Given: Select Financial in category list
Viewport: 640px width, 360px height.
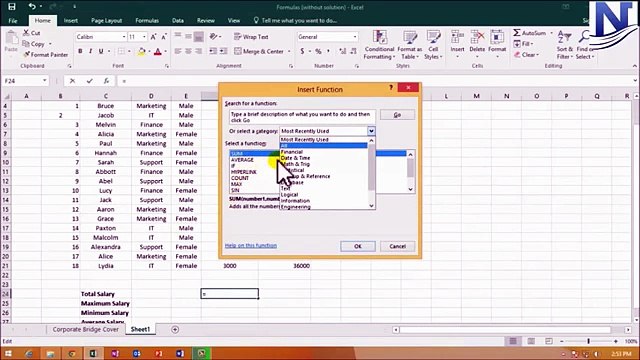Looking at the screenshot, I should pyautogui.click(x=292, y=152).
